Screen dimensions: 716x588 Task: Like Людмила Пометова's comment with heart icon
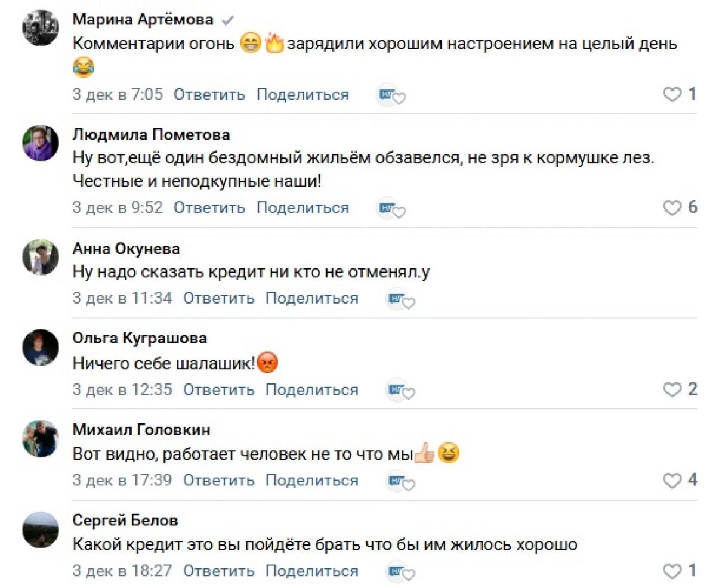pos(672,208)
